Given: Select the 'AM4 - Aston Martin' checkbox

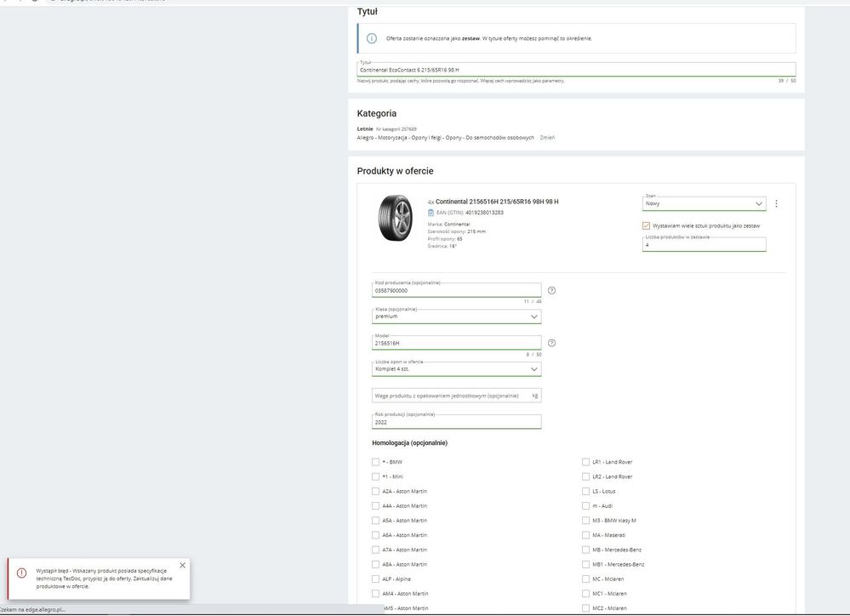Looking at the screenshot, I should [x=376, y=594].
